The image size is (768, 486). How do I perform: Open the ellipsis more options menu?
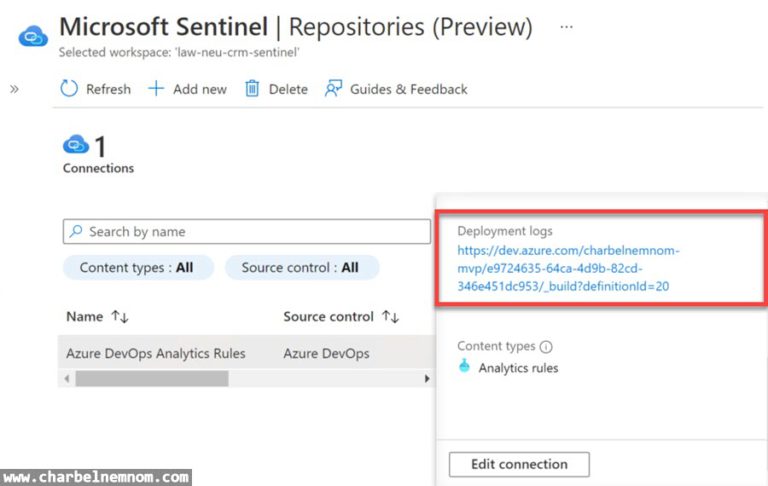(566, 27)
